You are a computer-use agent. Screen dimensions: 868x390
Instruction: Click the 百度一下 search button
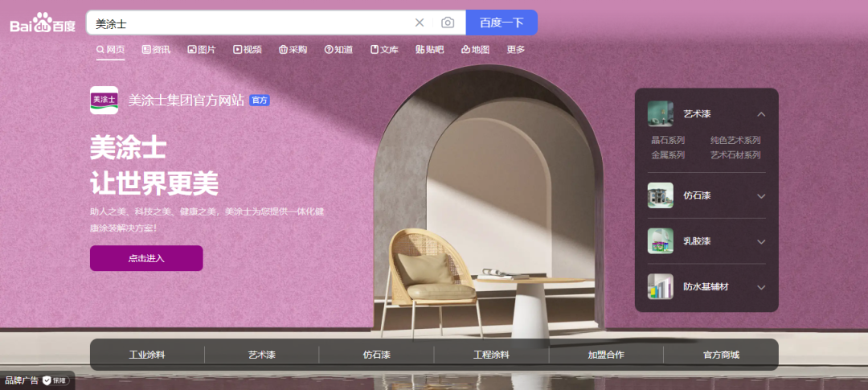(502, 23)
